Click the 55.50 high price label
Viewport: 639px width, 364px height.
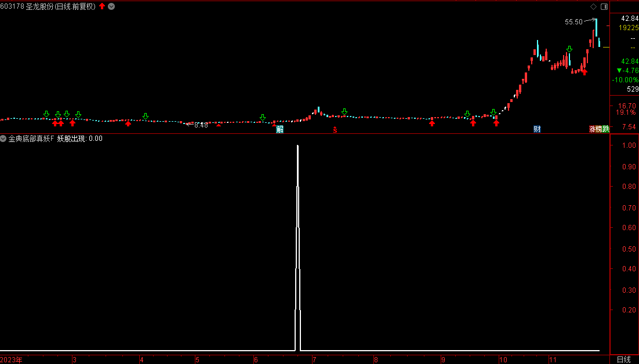pos(574,22)
